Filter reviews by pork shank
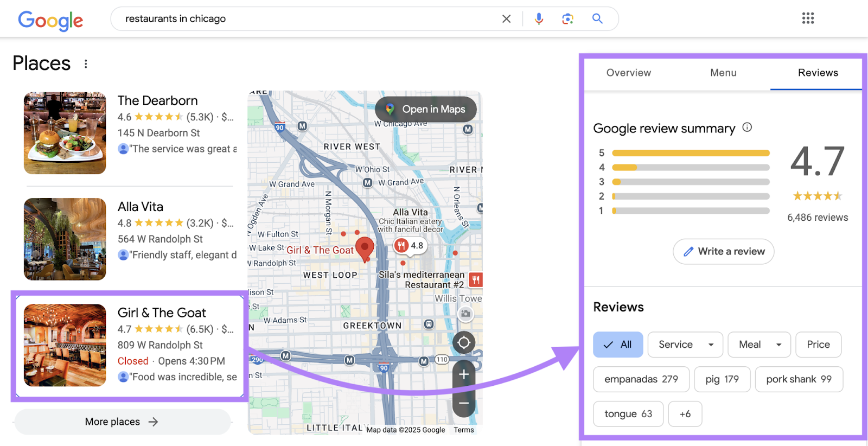The height and width of the screenshot is (446, 868). 799,379
